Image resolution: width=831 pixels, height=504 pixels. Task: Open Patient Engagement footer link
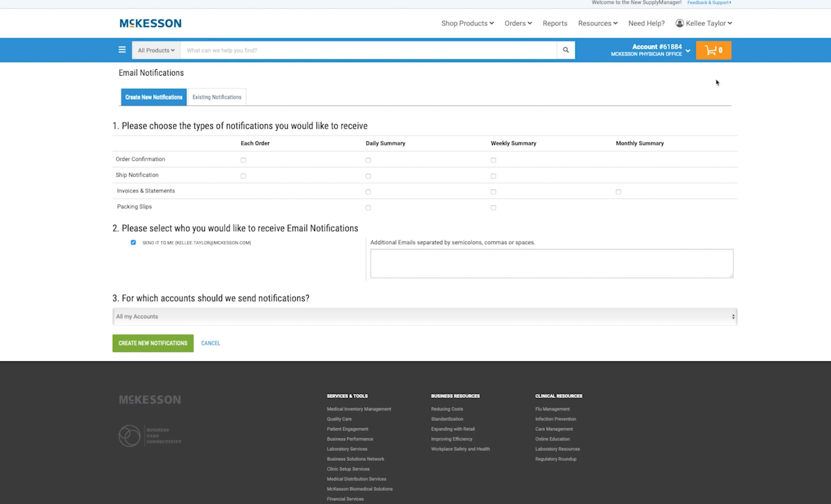348,429
